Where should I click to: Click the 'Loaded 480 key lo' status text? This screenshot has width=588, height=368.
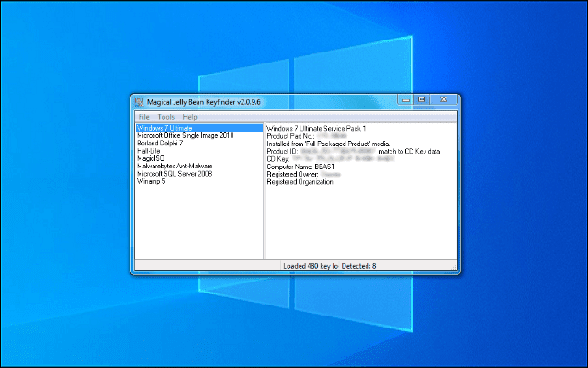(x=311, y=266)
